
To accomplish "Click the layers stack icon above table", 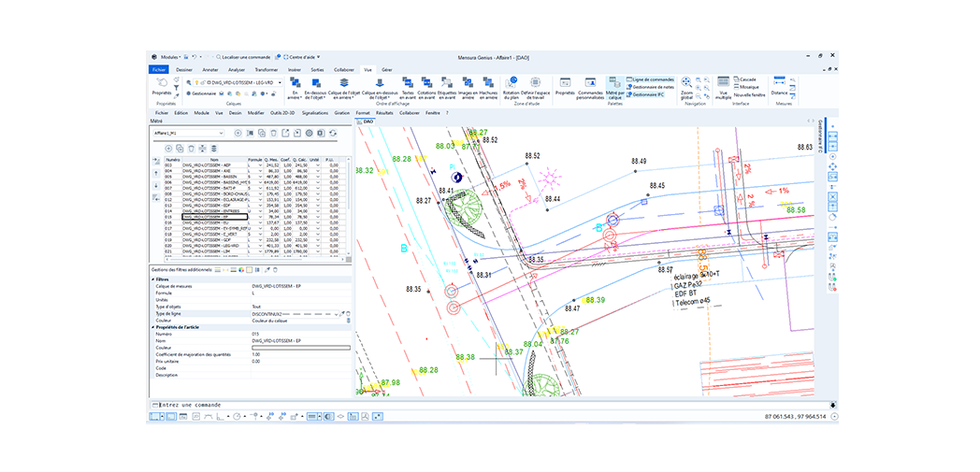I will coord(214,149).
